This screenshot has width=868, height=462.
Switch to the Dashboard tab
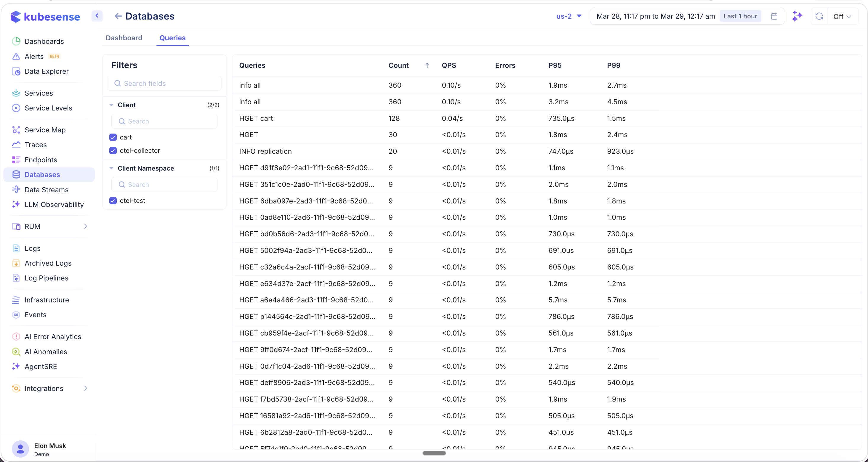click(124, 38)
